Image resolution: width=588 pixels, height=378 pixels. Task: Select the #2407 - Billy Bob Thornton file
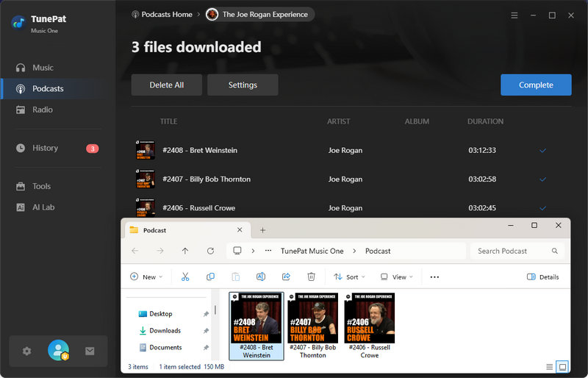(x=313, y=326)
